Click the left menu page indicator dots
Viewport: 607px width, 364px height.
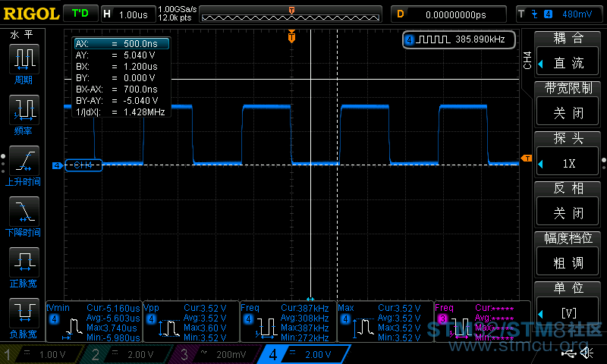coord(3,164)
